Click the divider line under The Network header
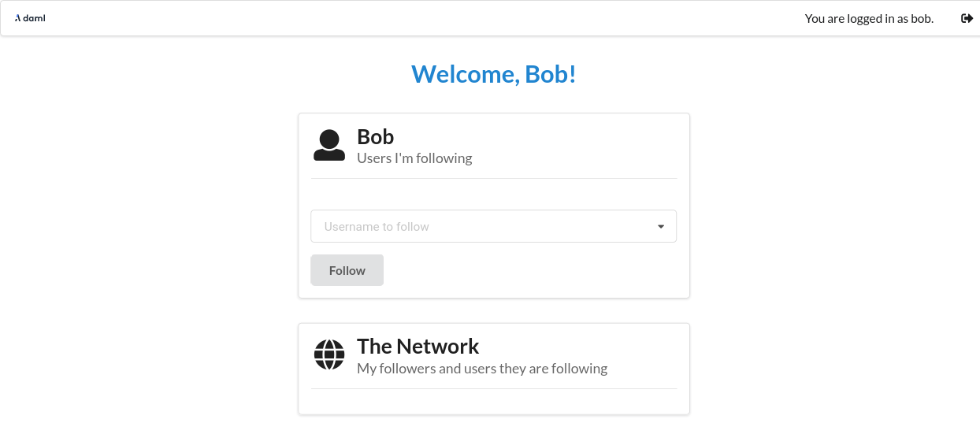The height and width of the screenshot is (423, 980). 493,388
